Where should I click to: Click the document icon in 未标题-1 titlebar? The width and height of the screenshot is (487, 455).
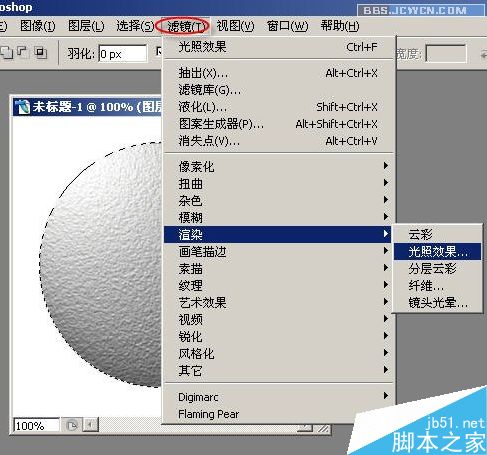(x=23, y=107)
